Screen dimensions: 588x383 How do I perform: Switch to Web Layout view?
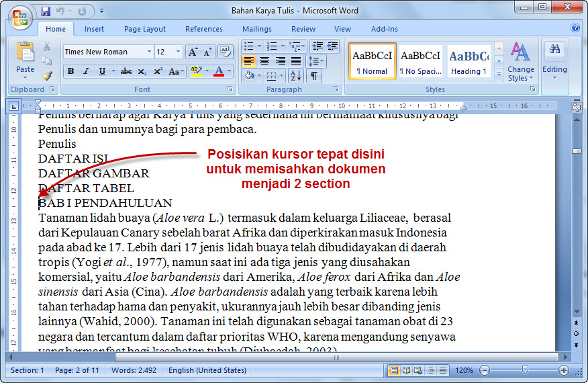coord(418,371)
